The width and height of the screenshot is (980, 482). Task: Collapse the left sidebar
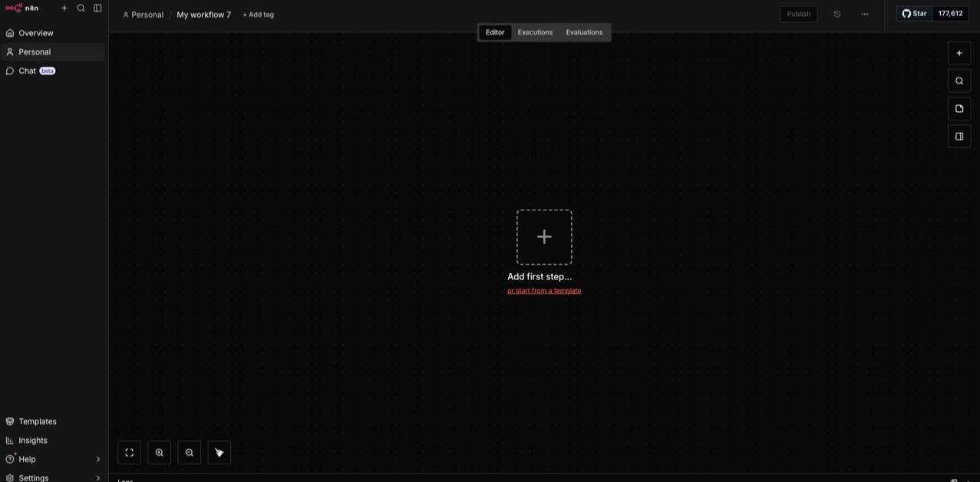click(x=97, y=7)
